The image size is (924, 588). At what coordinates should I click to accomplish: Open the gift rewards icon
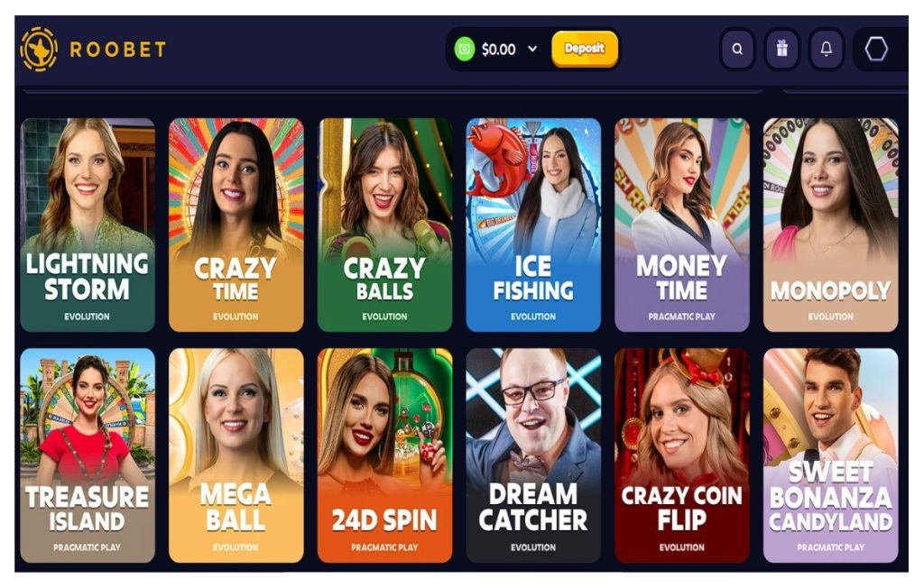(x=782, y=49)
